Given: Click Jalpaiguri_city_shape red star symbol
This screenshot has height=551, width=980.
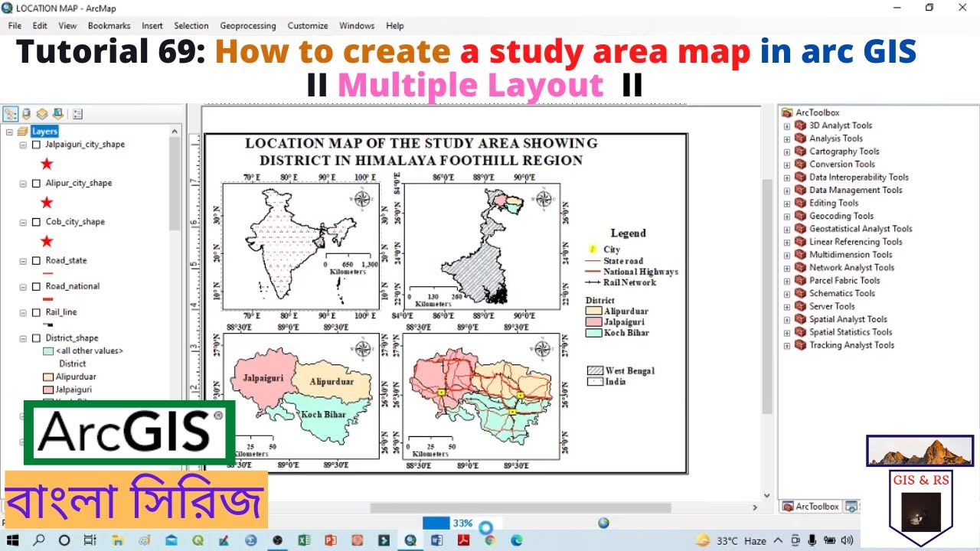Looking at the screenshot, I should coord(47,164).
